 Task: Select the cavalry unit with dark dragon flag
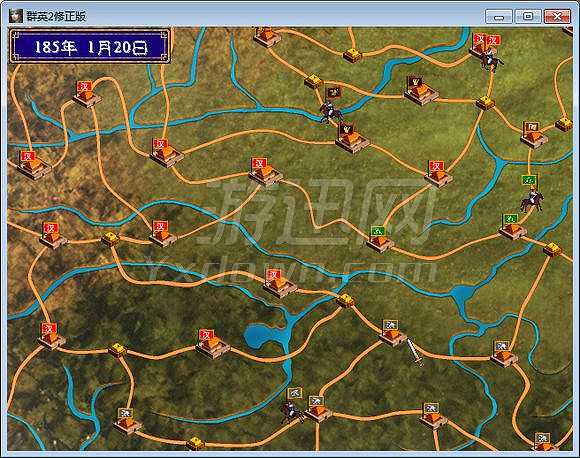coord(331,105)
